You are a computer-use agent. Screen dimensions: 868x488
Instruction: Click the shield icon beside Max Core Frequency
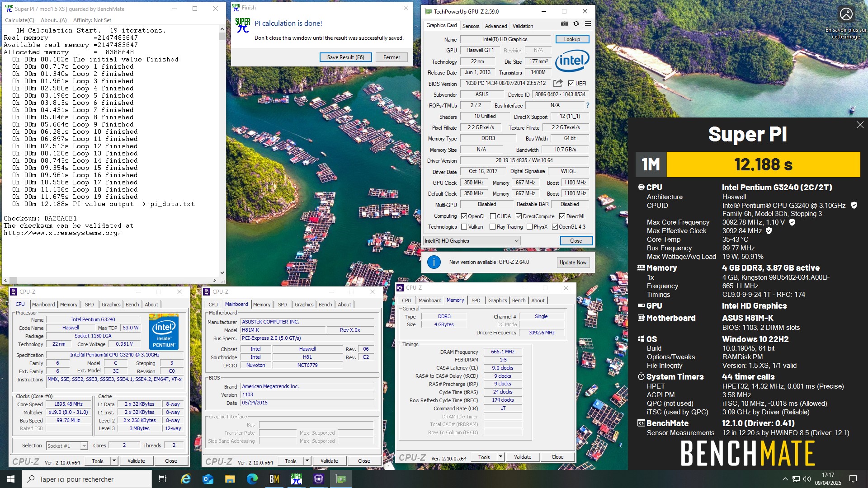[x=792, y=222]
